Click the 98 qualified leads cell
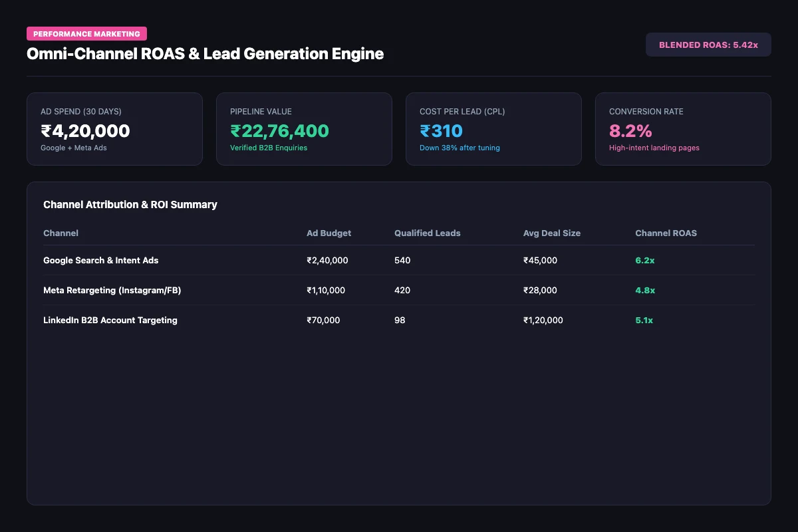Viewport: 798px width, 532px height. pyautogui.click(x=400, y=320)
